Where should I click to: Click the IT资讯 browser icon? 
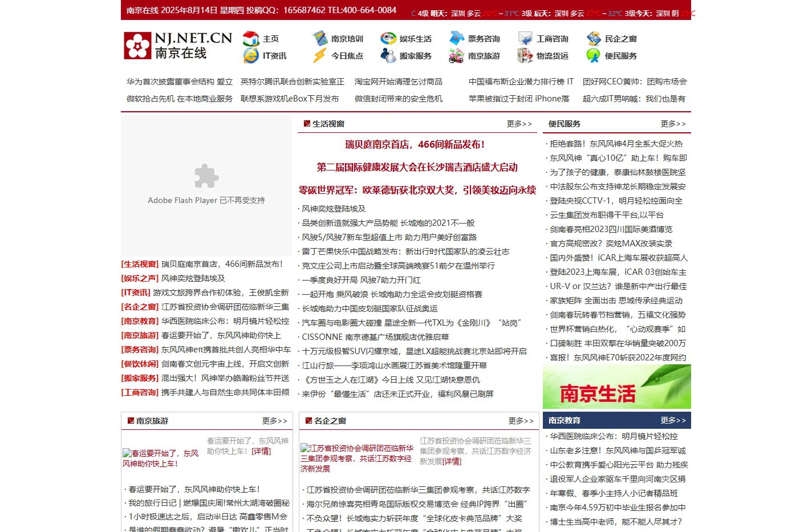tap(251, 56)
